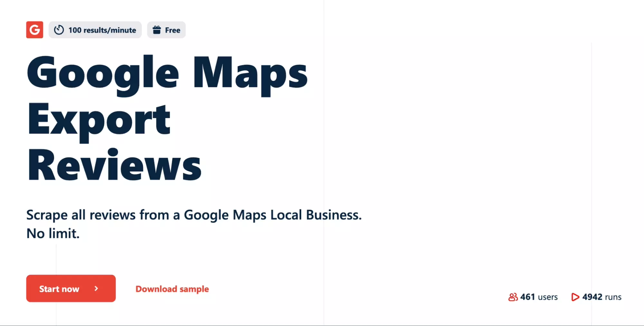Click the chevron arrow inside Start now
644x326 pixels.
96,289
